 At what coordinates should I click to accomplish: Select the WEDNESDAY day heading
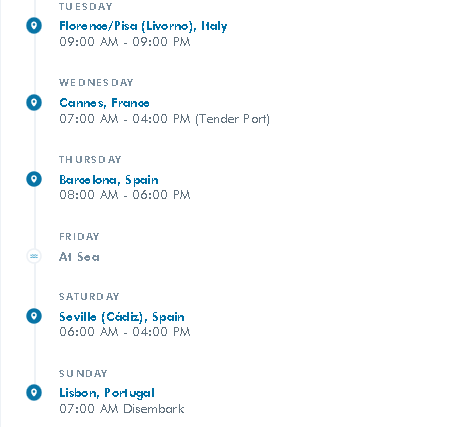96,83
